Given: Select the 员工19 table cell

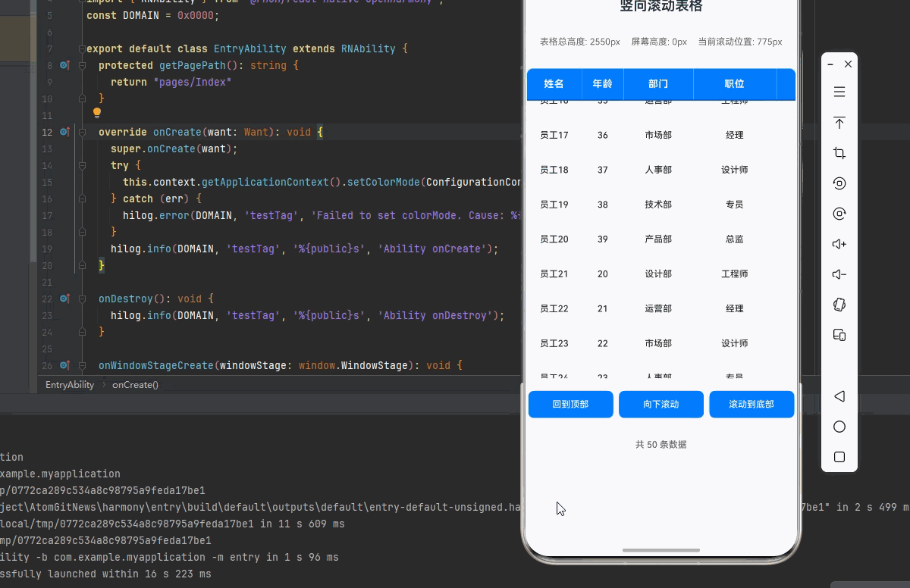Looking at the screenshot, I should pos(554,205).
